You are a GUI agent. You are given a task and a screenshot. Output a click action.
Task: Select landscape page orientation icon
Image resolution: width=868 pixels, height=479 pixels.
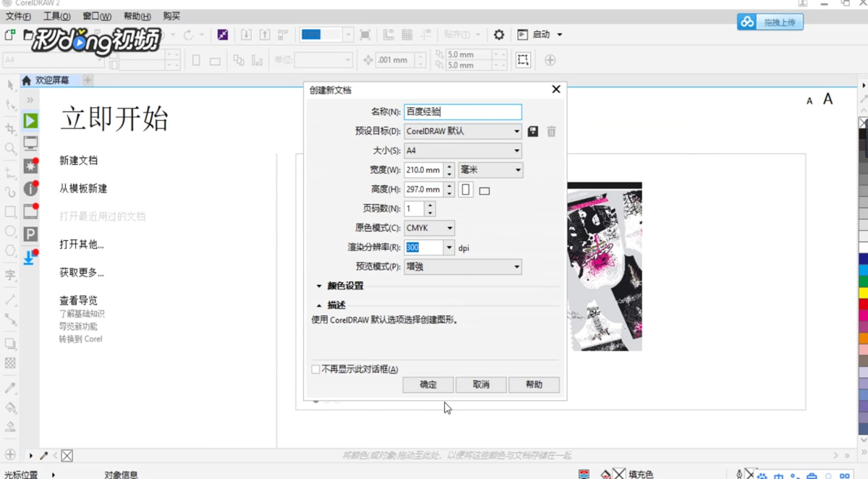[485, 191]
